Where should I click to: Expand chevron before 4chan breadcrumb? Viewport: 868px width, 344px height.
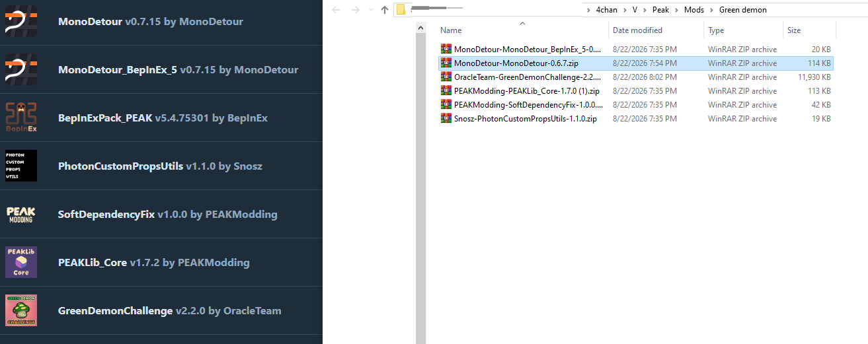(590, 10)
